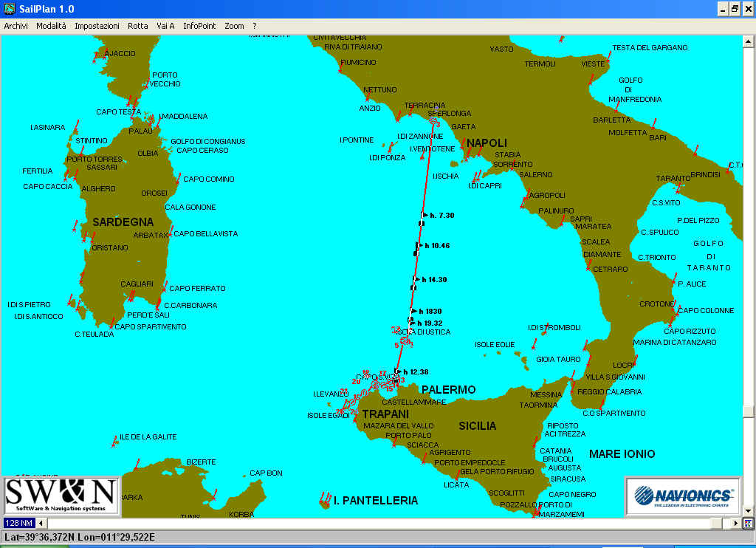Click the ILE DE LA GALITE label
The width and height of the screenshot is (756, 548).
coord(148,437)
